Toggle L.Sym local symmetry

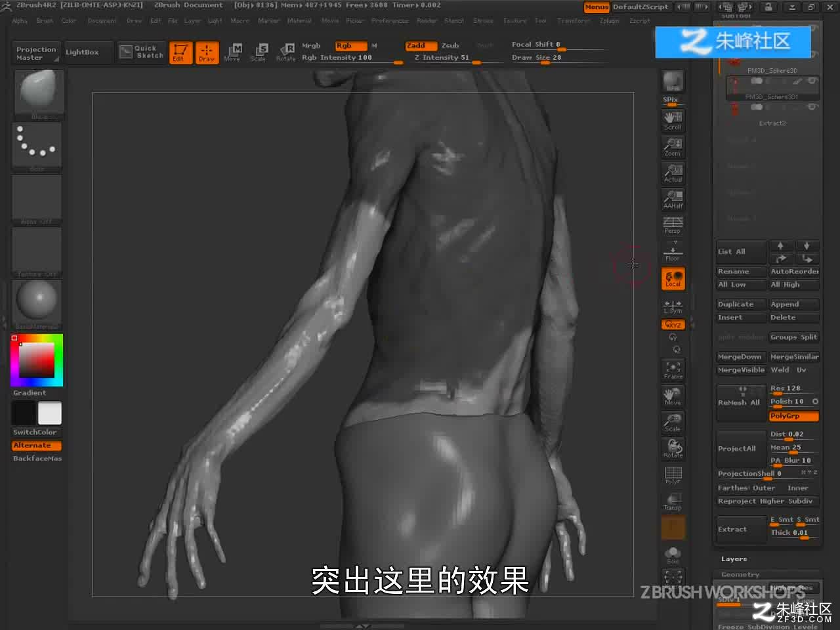click(x=673, y=306)
